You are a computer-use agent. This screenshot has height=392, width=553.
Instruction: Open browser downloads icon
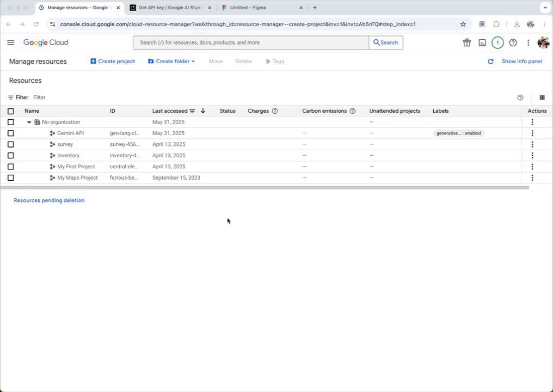[517, 24]
